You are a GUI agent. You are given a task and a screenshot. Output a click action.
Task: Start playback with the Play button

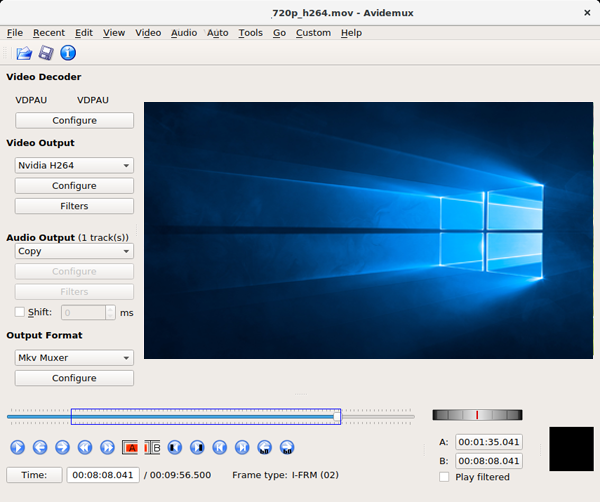coord(18,447)
